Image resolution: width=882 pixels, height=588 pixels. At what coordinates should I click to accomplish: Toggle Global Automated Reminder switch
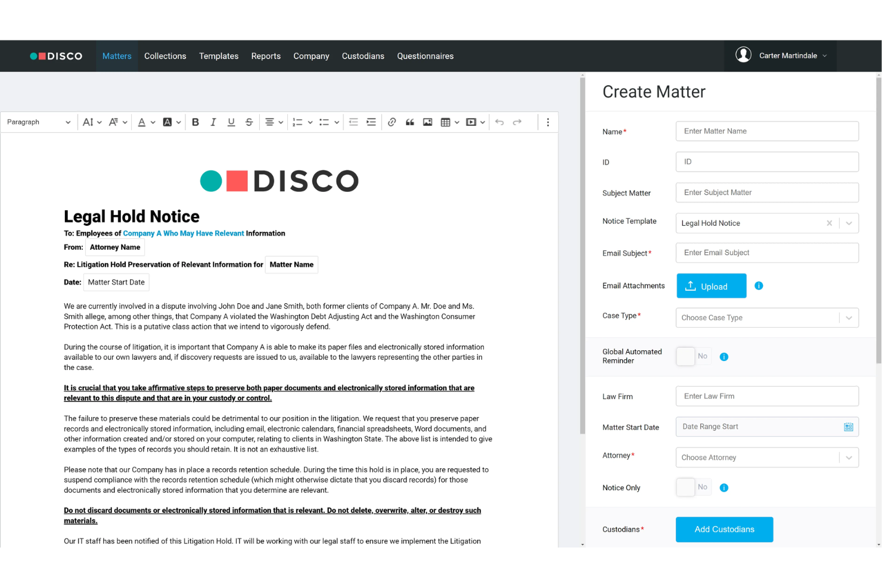694,356
